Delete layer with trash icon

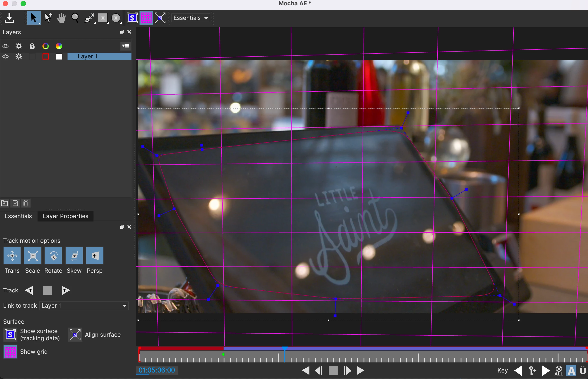pyautogui.click(x=26, y=203)
